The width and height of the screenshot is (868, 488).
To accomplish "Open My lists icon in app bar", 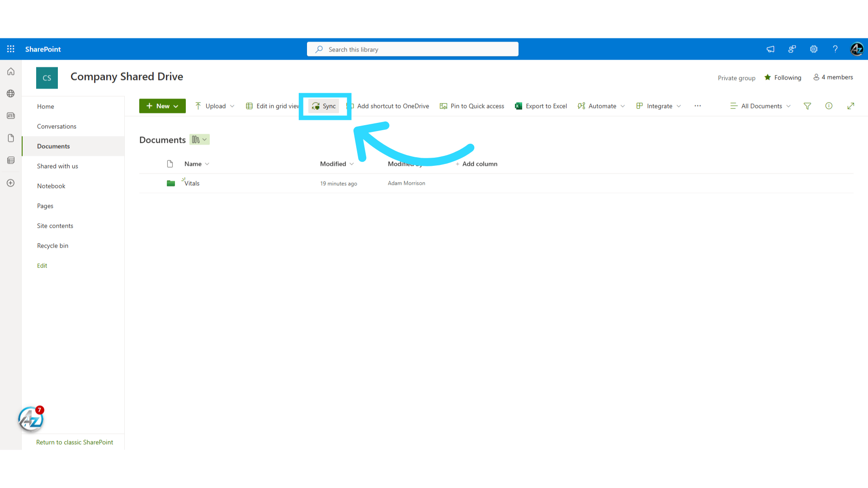I will tap(11, 160).
